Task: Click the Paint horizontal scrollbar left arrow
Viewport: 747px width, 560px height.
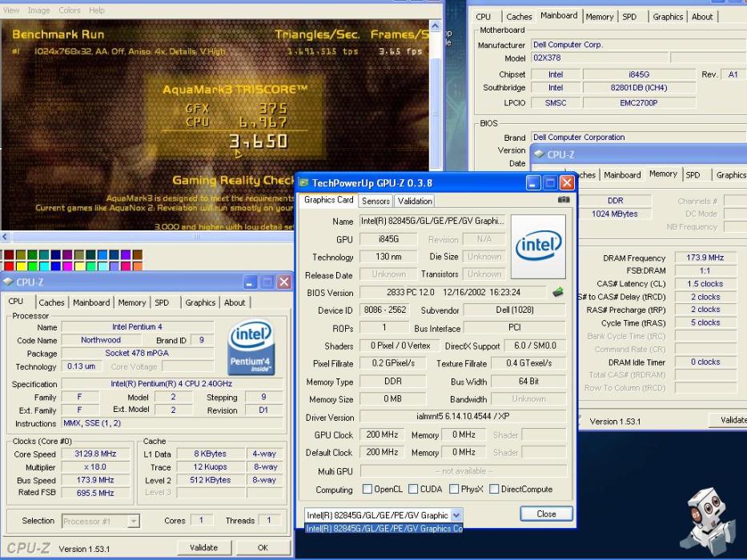Action: pyautogui.click(x=5, y=236)
